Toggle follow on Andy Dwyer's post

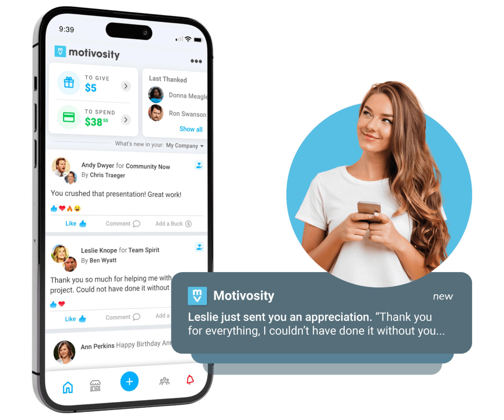[x=199, y=167]
